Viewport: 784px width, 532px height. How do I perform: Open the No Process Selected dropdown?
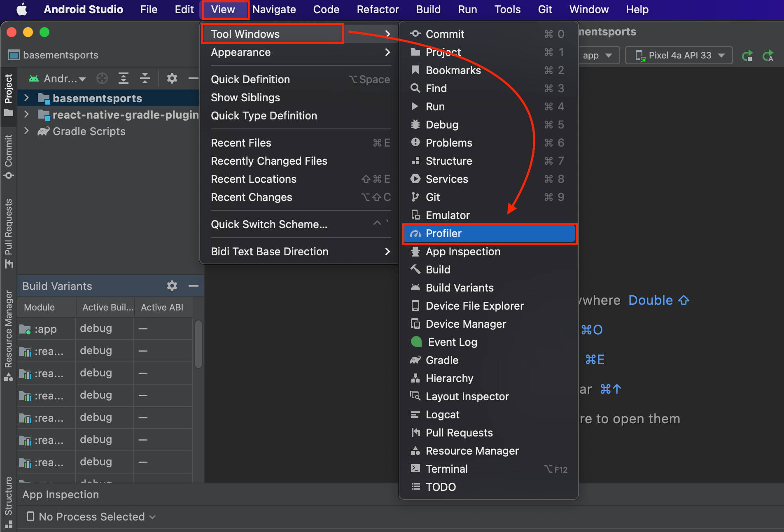91,516
